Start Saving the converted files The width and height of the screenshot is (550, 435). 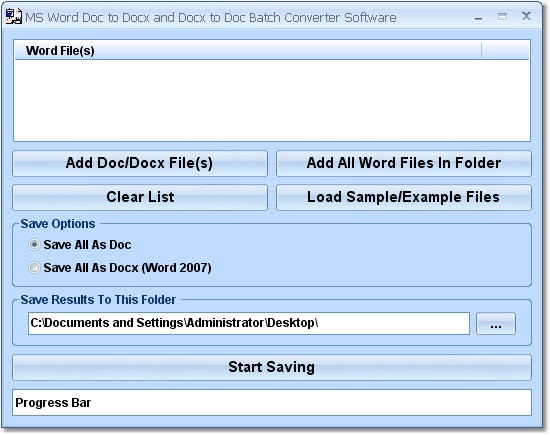point(272,368)
